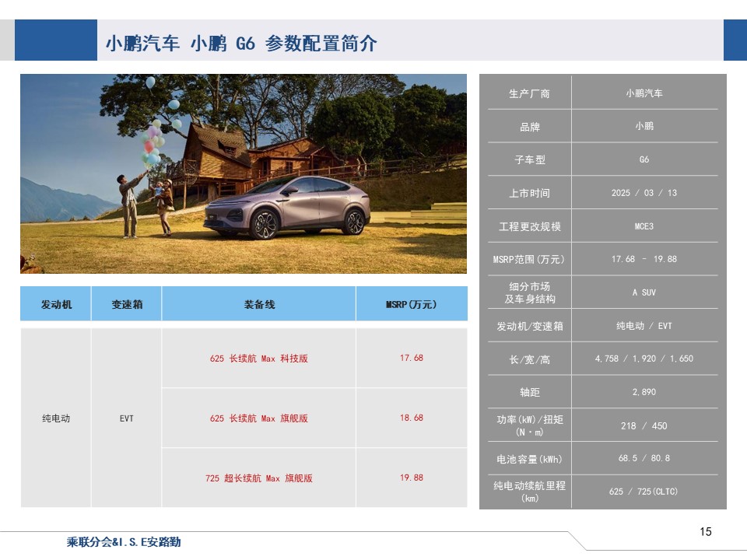
Task: Select the battery value 68.5 / 80.8
Action: [644, 458]
